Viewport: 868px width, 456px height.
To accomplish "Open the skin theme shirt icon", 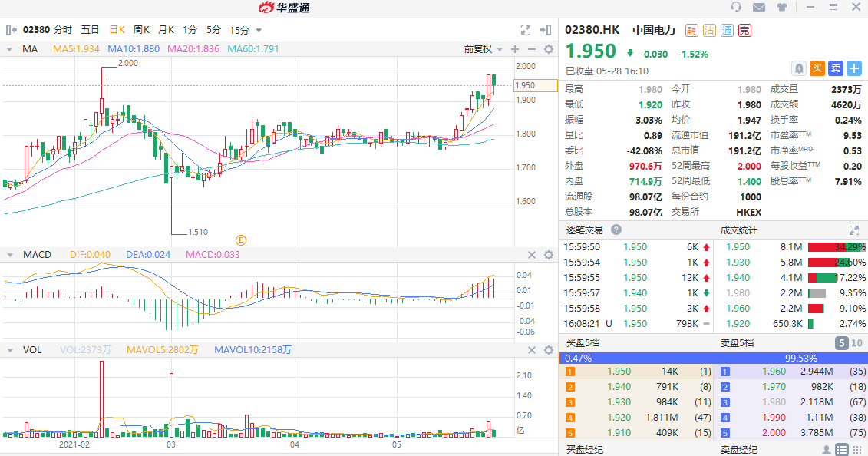I will [782, 8].
